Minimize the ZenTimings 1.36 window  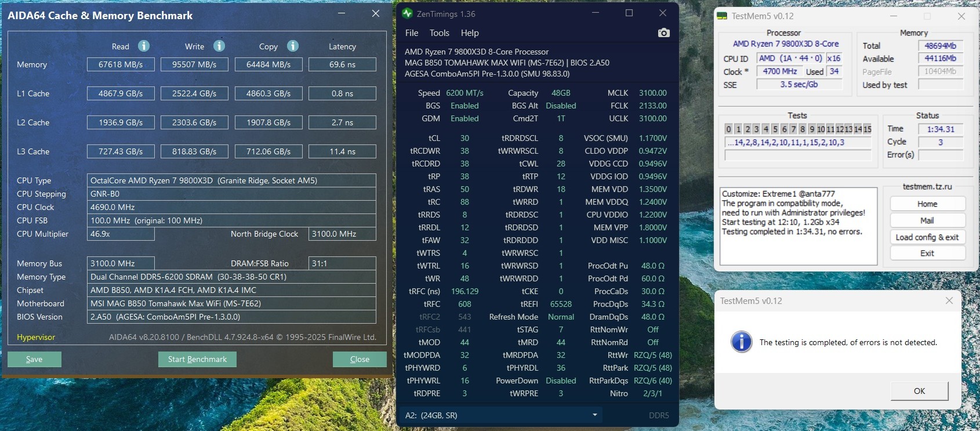coord(596,13)
